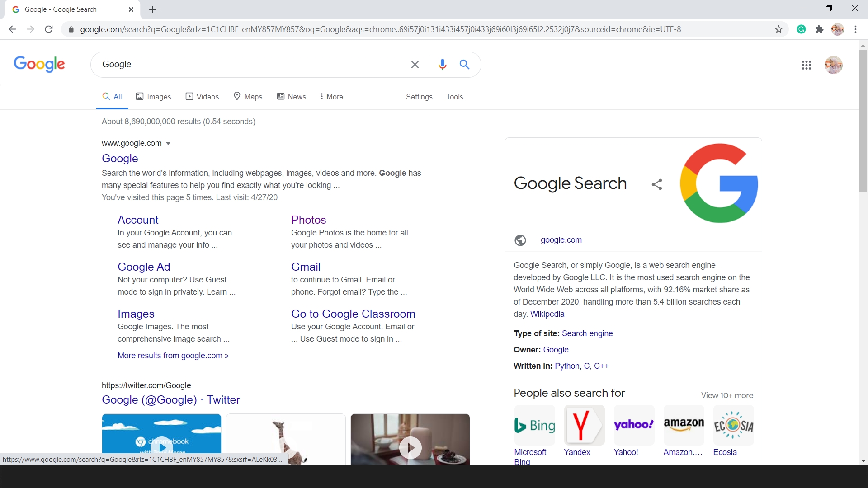Play the video thumbnail in Twitter results
The height and width of the screenshot is (488, 868).
410,447
